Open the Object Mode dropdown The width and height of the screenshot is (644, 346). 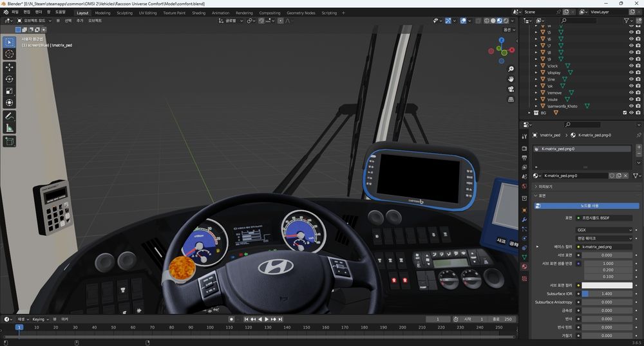(x=35, y=21)
